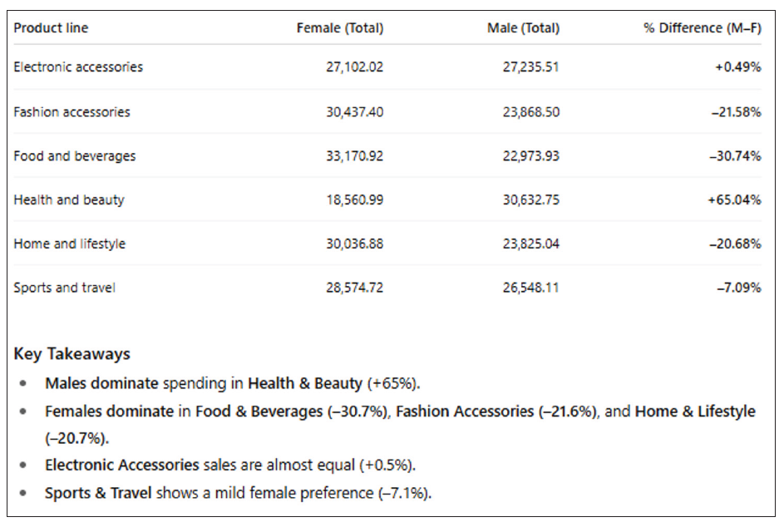This screenshot has width=784, height=532.
Task: Select the 26,548.11 male total cell
Action: point(530,288)
